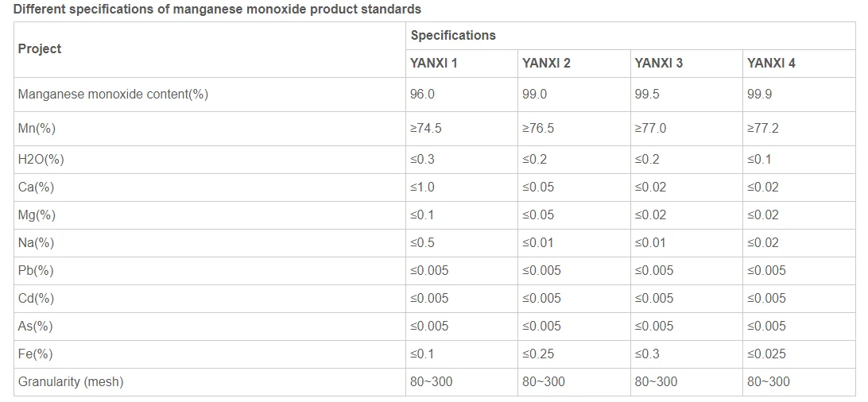Screen dimensions: 868x402
Task: Select the YANXI 1 column header
Action: tap(433, 64)
